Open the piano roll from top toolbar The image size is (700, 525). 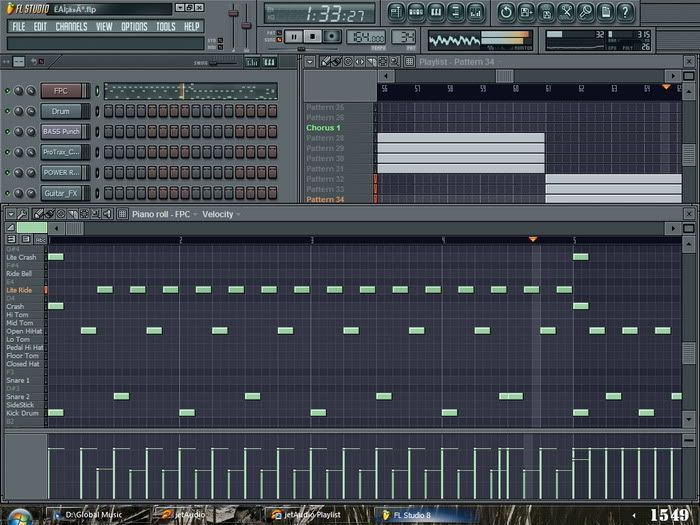tap(436, 12)
